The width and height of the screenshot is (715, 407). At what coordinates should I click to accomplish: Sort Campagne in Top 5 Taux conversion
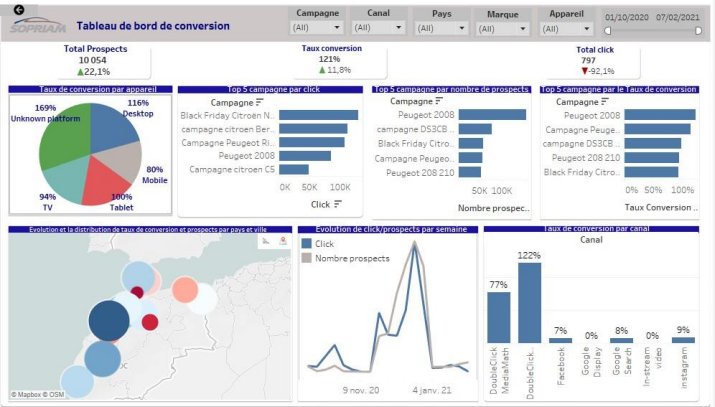click(x=605, y=101)
